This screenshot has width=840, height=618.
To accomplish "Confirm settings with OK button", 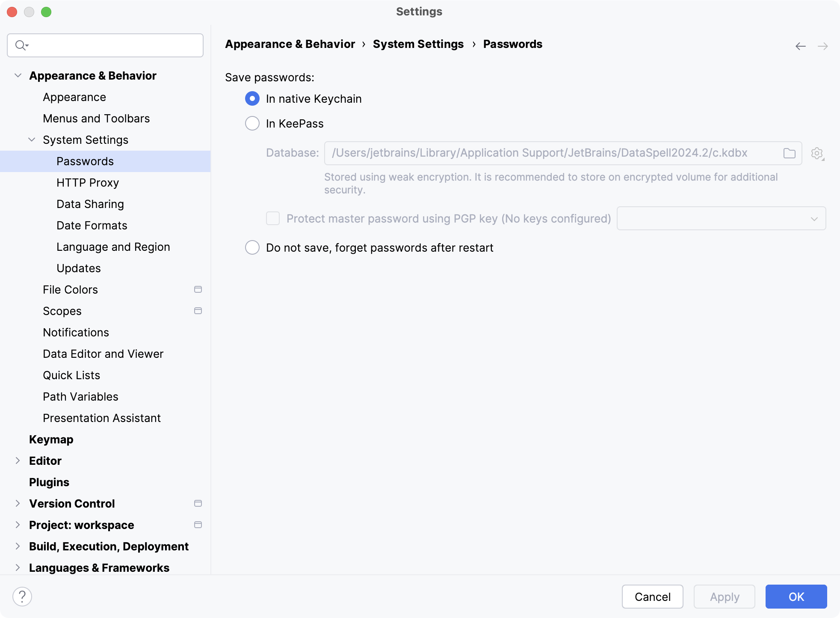I will [x=796, y=597].
